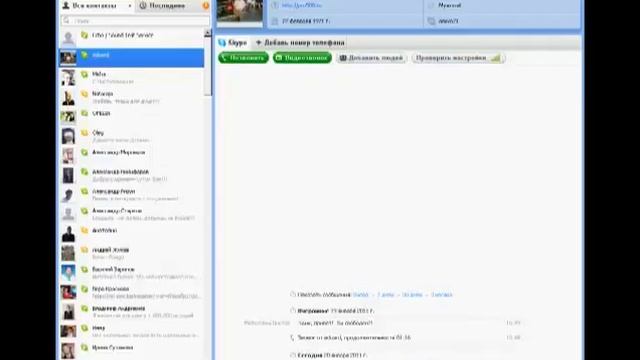
Task: Open the Владимир contact row
Action: pyautogui.click(x=131, y=312)
